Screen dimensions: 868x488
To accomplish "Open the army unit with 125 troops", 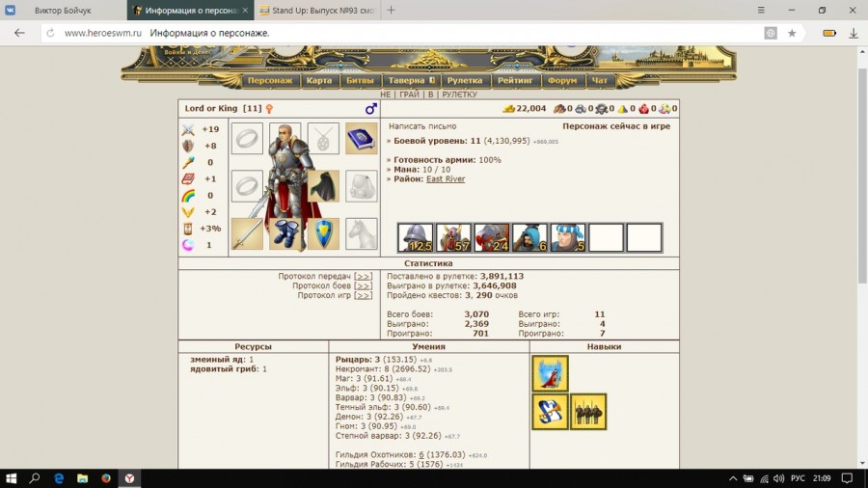I will [415, 237].
